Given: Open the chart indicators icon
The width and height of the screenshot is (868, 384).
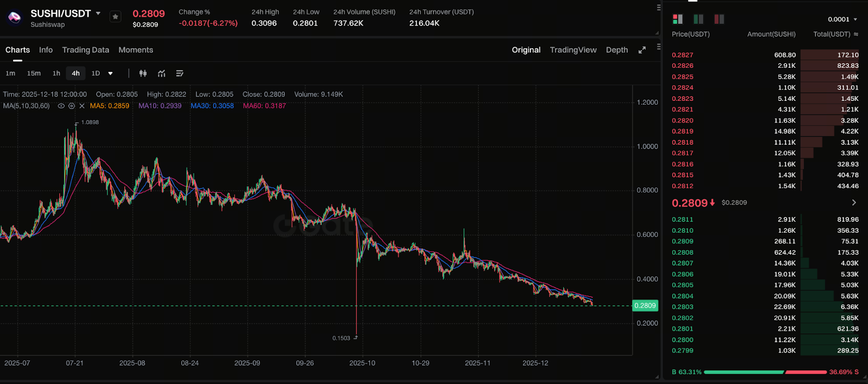Looking at the screenshot, I should (x=162, y=73).
